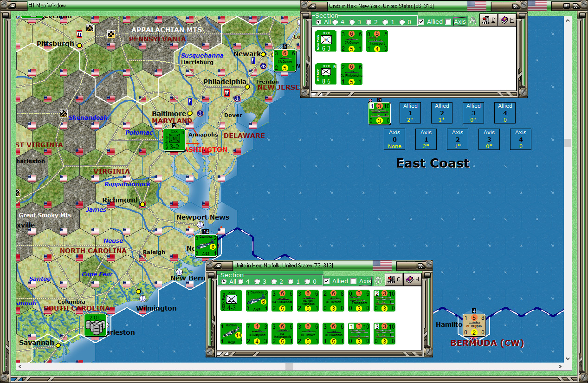Screen dimensions: 588x383
Task: Select the CL Philadelphia cruiser counter
Action: (351, 74)
